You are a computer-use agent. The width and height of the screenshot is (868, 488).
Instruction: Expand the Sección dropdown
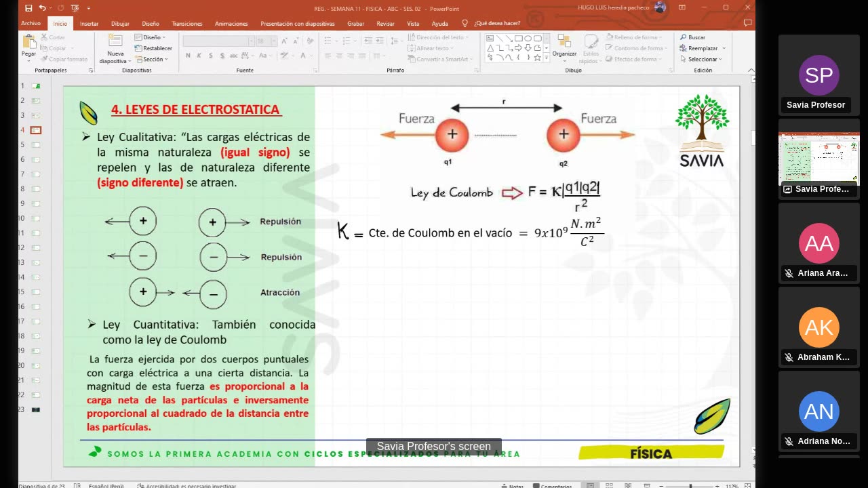click(x=152, y=59)
